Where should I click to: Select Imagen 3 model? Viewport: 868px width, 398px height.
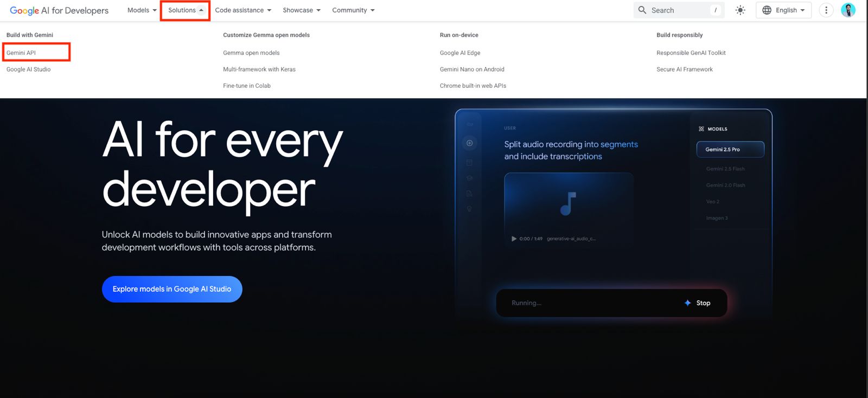click(x=717, y=218)
